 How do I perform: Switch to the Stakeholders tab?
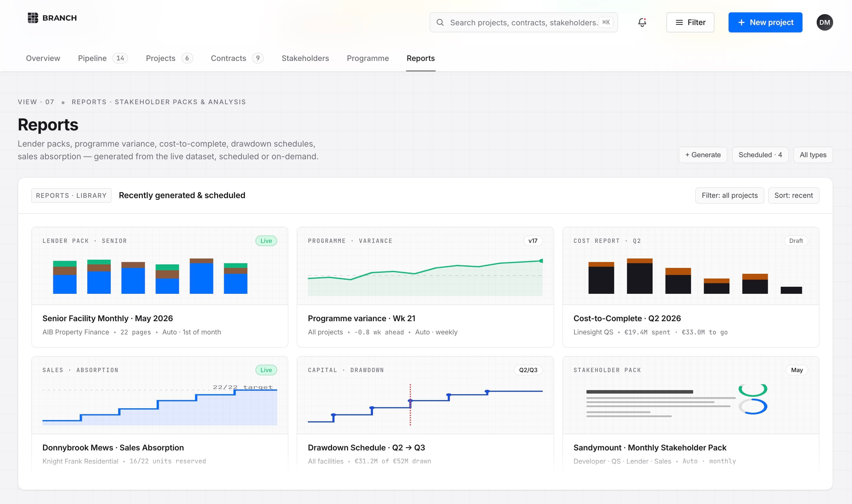[305, 58]
